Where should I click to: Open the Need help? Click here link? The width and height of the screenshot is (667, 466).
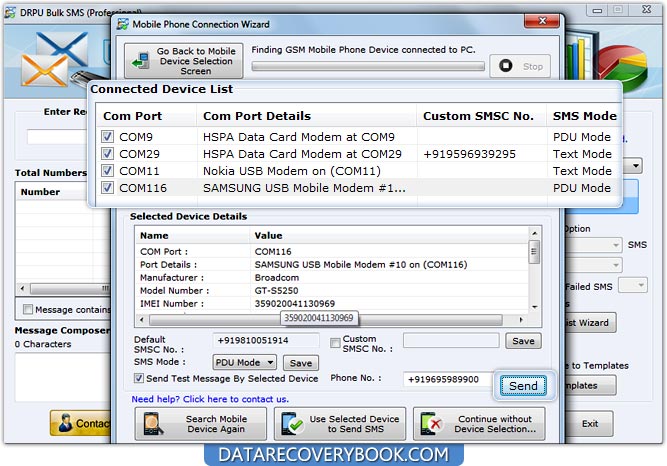(x=210, y=399)
